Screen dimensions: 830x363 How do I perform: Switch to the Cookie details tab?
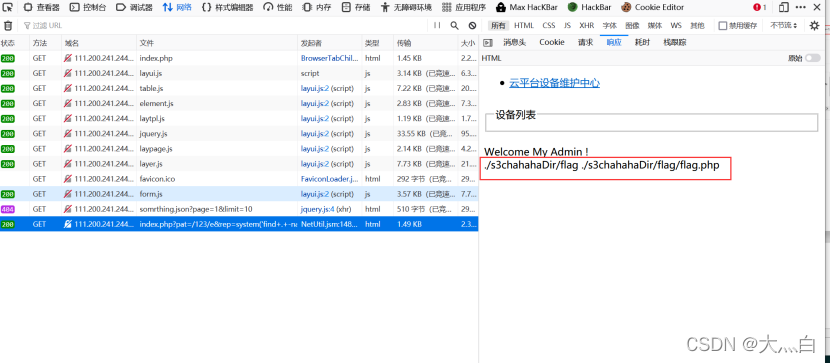click(x=552, y=43)
